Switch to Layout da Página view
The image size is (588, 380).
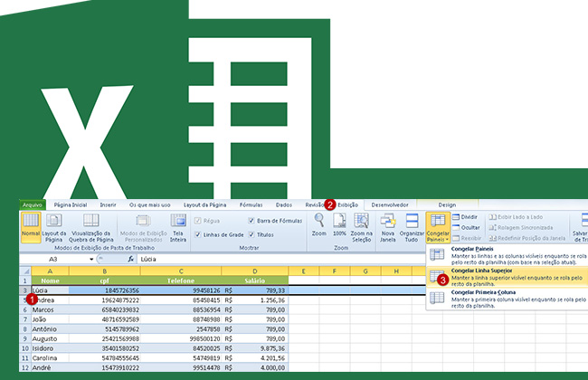pyautogui.click(x=53, y=228)
